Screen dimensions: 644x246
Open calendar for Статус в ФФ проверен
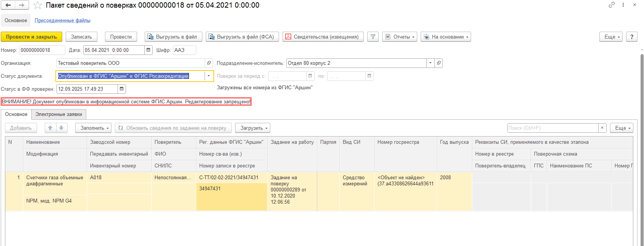tap(121, 89)
